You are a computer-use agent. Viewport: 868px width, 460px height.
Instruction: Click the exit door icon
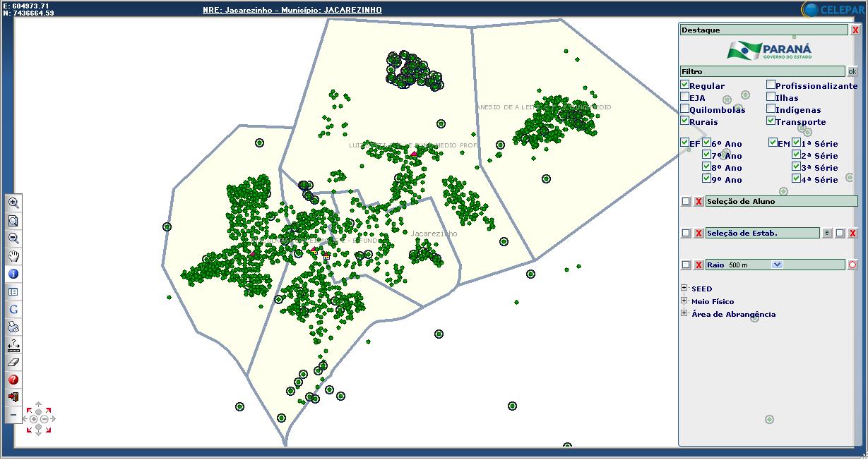pos(13,397)
